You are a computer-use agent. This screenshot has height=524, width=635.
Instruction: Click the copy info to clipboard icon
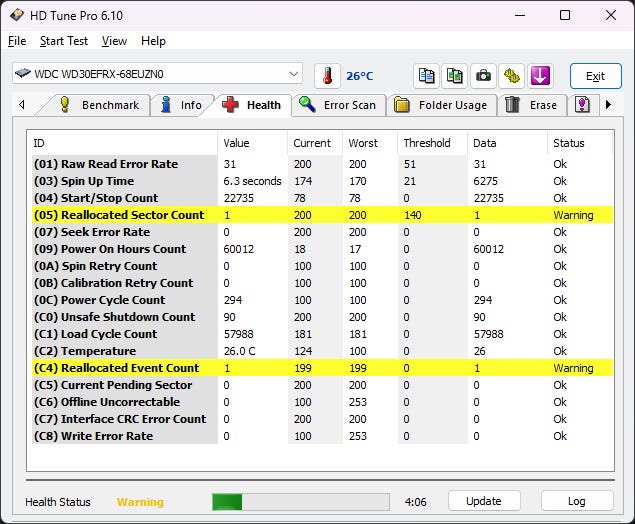click(x=426, y=76)
